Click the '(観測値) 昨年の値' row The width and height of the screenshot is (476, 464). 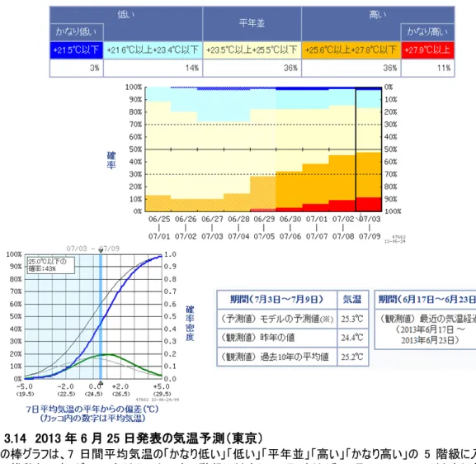277,338
